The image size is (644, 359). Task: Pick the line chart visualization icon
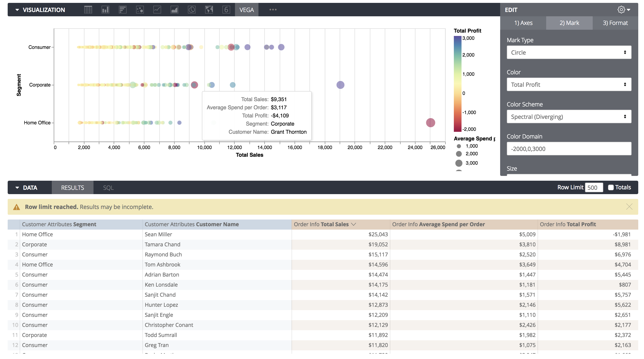pos(157,10)
